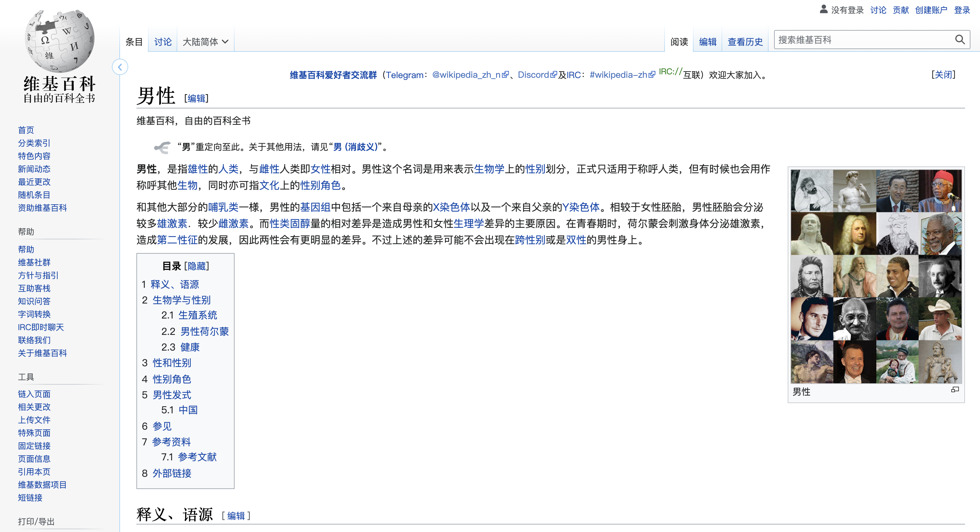Collapse the sidebar with the arrow button
980x532 pixels.
(x=120, y=68)
